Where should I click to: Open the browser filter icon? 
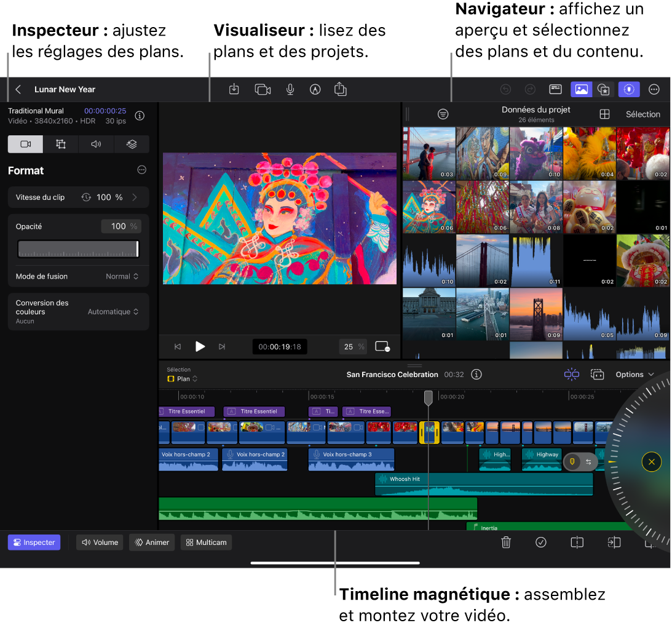[443, 114]
